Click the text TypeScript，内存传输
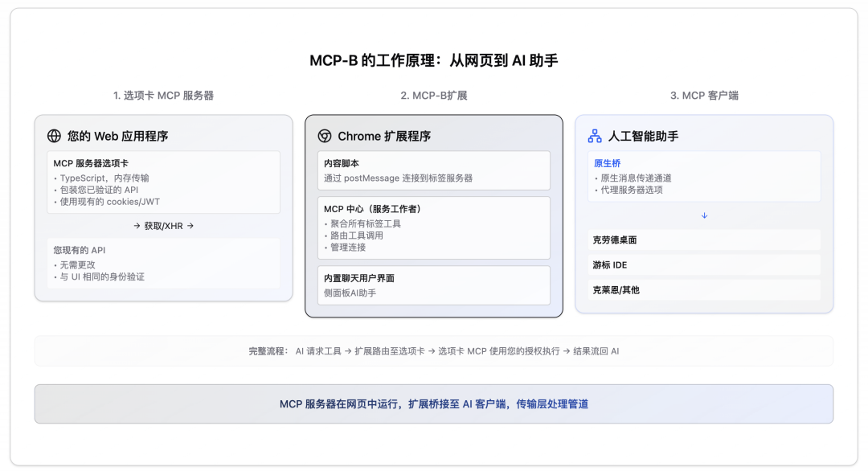Viewport: 868px width, 475px height. click(x=104, y=178)
